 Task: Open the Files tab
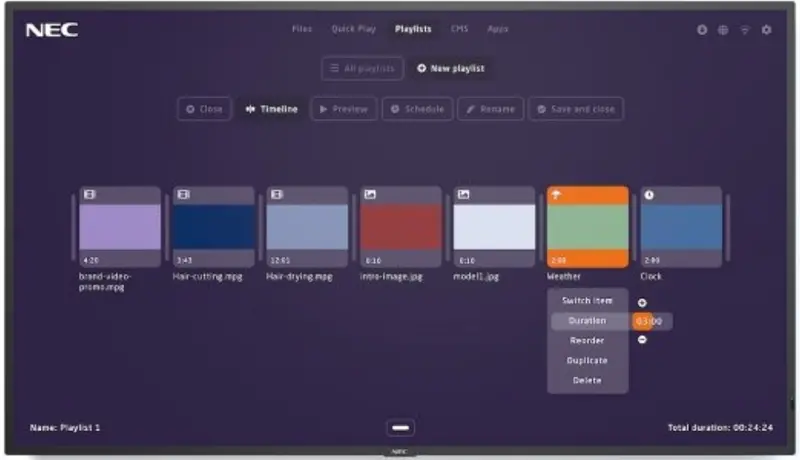(x=302, y=29)
